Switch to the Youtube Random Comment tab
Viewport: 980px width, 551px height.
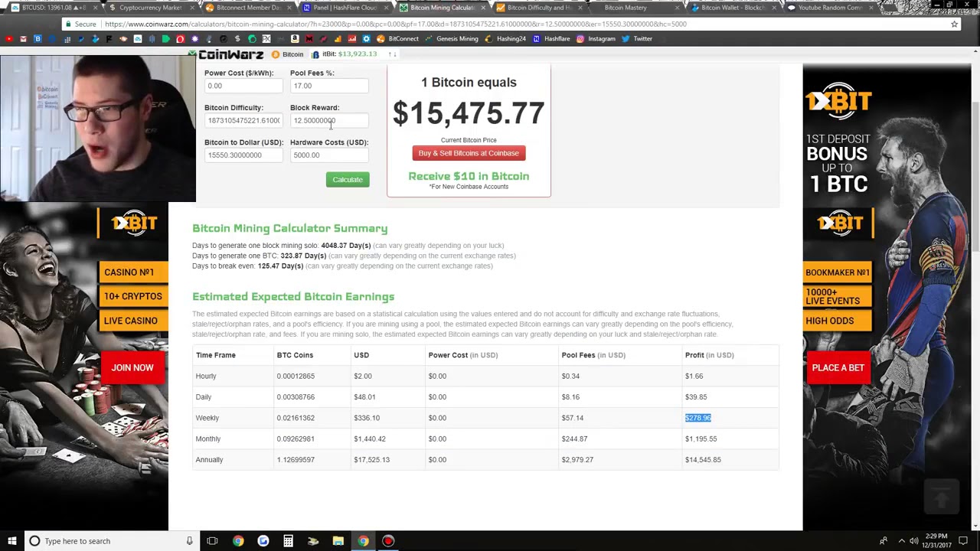click(x=829, y=8)
